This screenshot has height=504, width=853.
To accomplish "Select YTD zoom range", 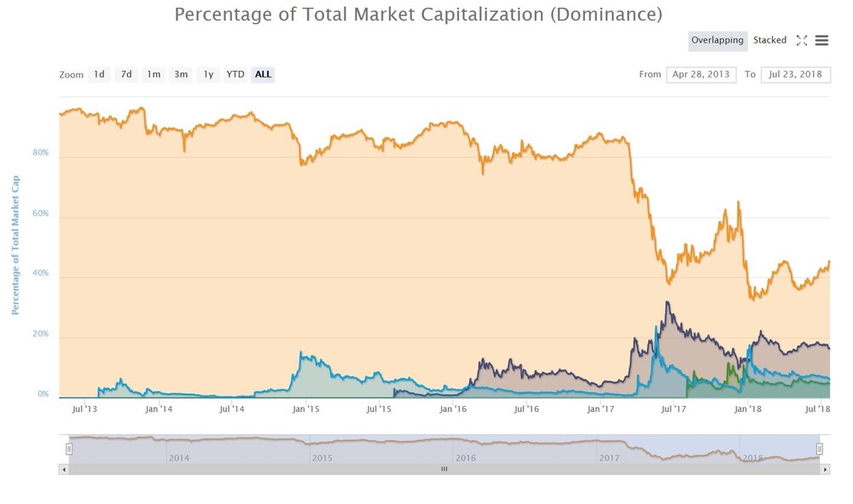I will 235,74.
